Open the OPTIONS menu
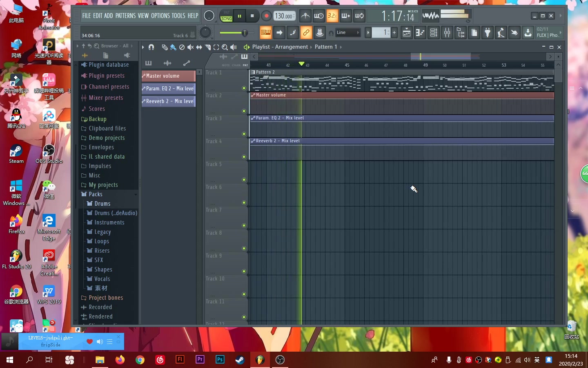The width and height of the screenshot is (588, 368). pyautogui.click(x=160, y=16)
